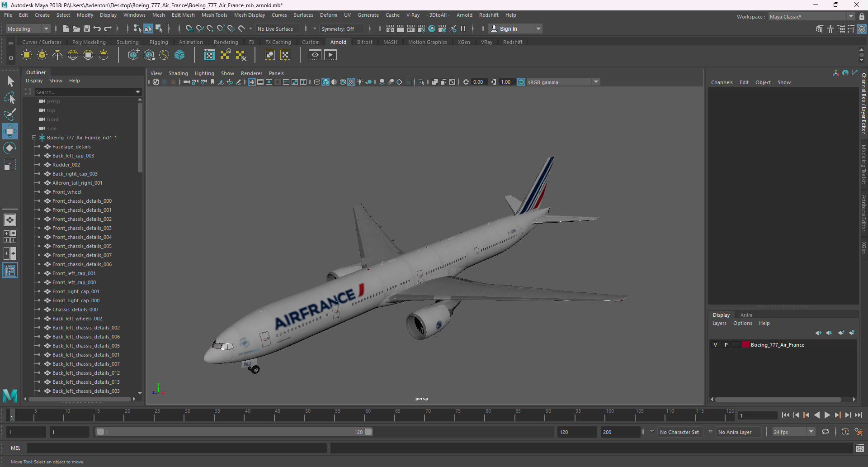Screen dimensions: 868x467
Task: Click the playback range slider bar
Action: [234, 432]
